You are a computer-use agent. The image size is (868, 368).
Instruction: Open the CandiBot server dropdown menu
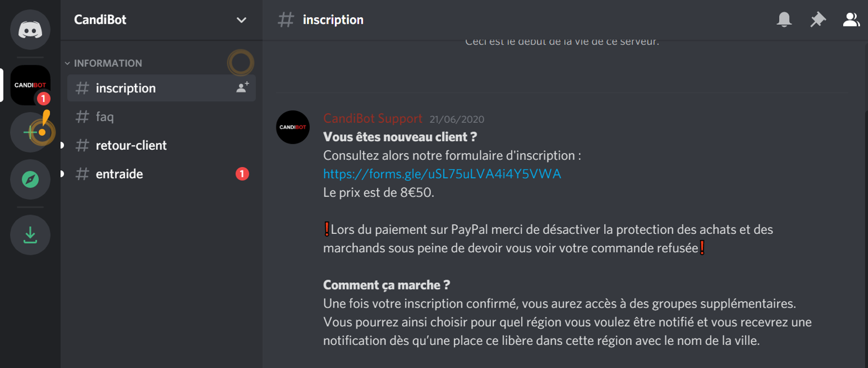point(162,20)
